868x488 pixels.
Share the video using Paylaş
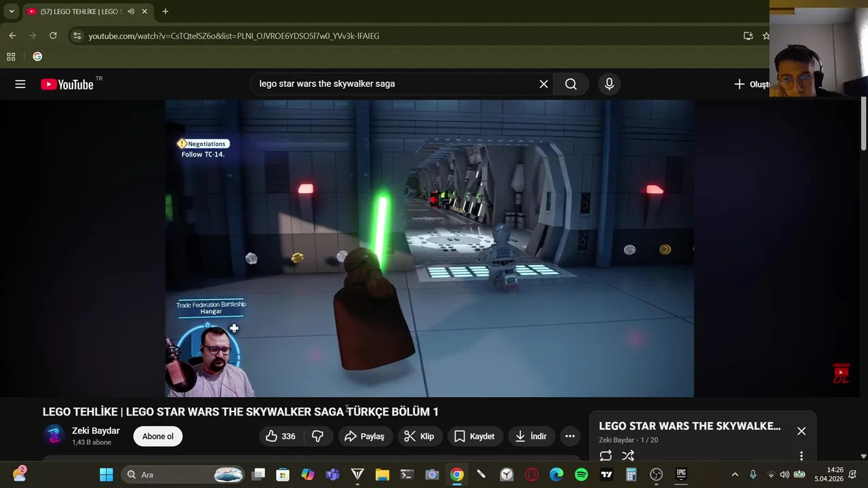tap(364, 436)
